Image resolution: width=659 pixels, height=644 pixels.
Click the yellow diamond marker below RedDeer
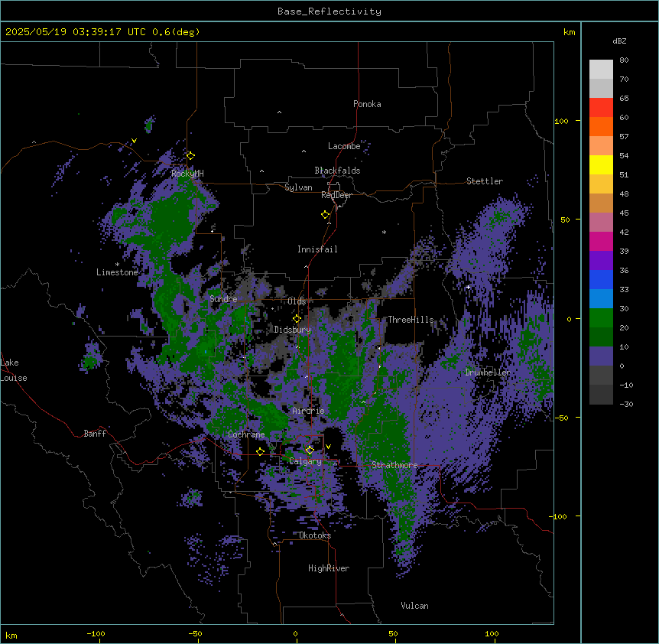point(326,215)
